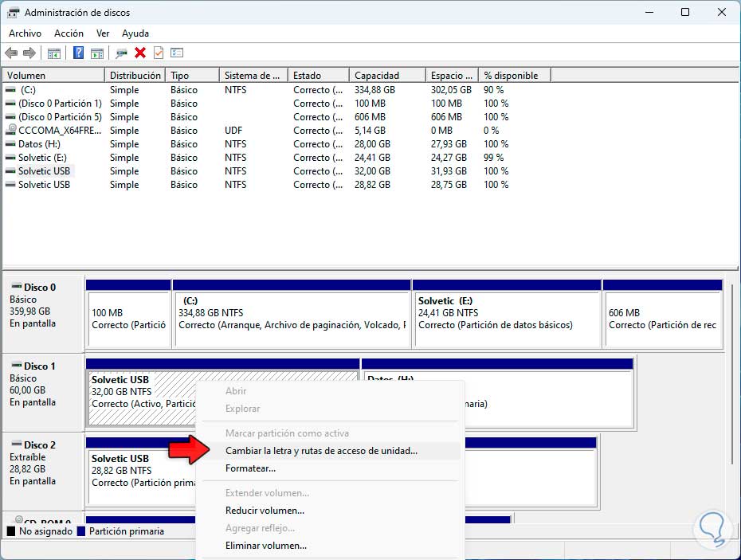Open the Ver menu
Viewport: 741px width, 560px height.
pos(103,33)
